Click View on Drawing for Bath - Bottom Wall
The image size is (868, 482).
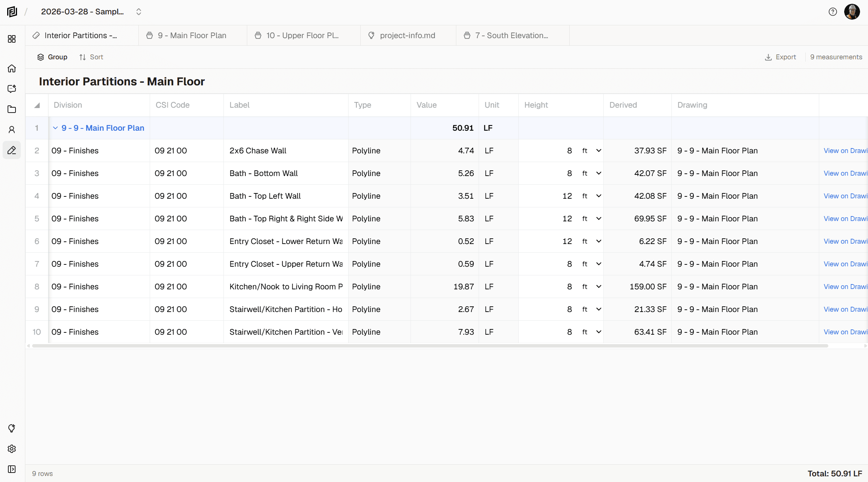pyautogui.click(x=845, y=173)
